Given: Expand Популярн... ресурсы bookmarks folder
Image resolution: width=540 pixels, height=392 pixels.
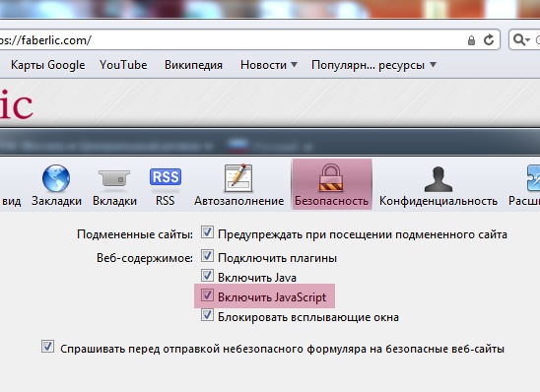Looking at the screenshot, I should [374, 65].
